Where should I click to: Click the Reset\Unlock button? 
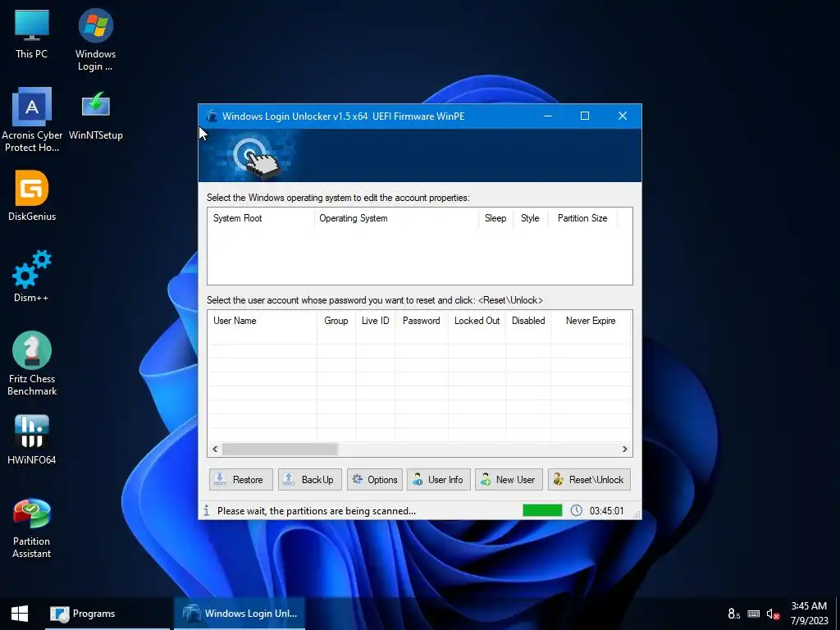coord(589,479)
